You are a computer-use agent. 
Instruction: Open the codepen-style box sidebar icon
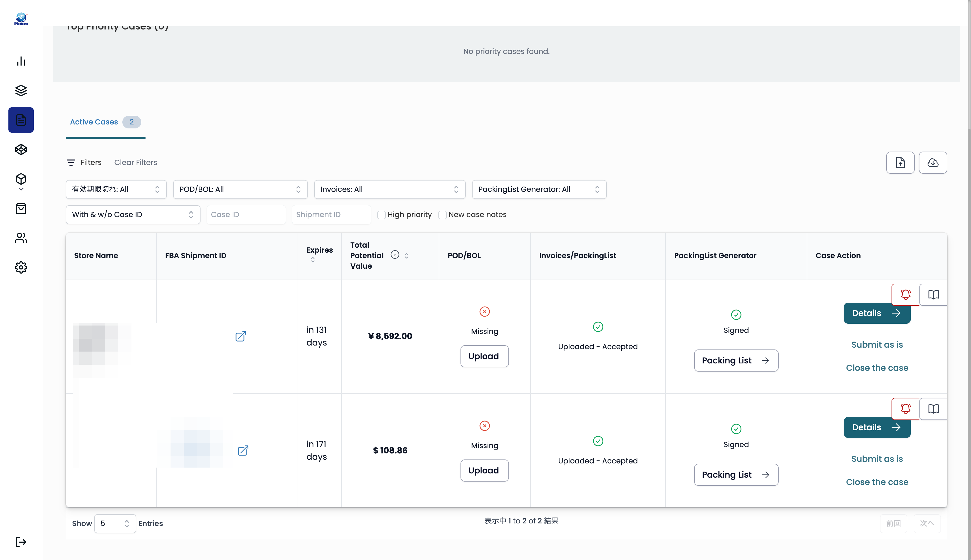pyautogui.click(x=21, y=150)
